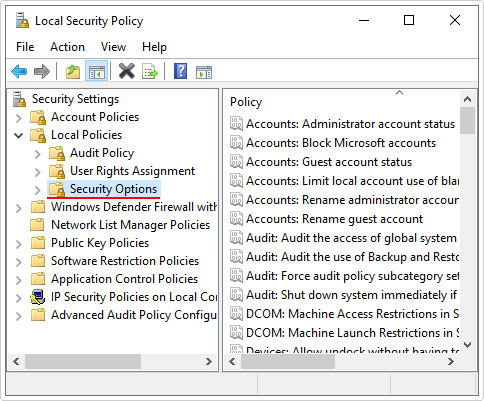Toggle the Show/Hide Action Pane icon

click(x=204, y=72)
